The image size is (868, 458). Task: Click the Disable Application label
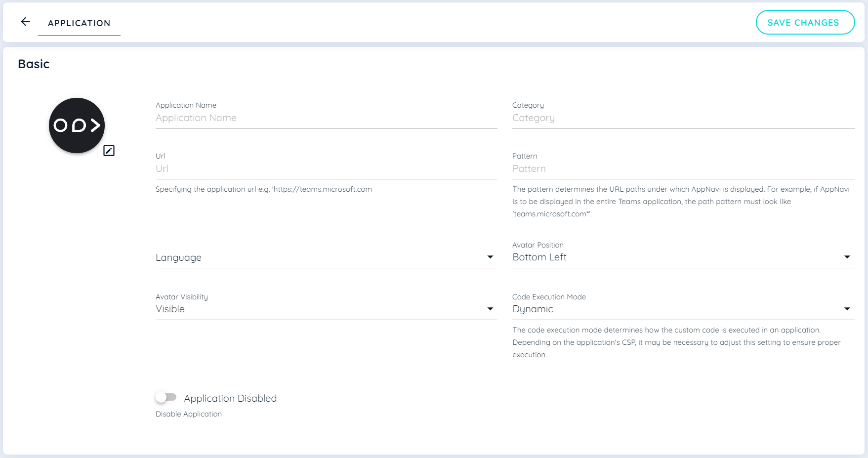point(188,414)
